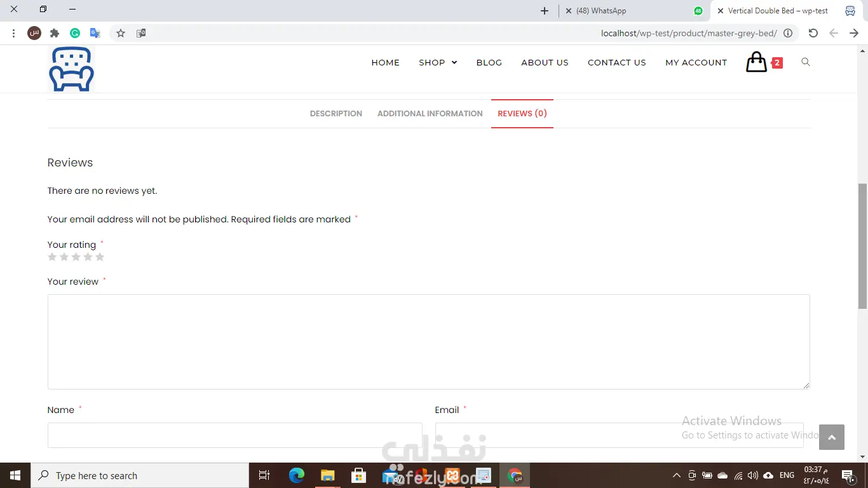
Task: Open the Chrome three-dot menu
Action: [13, 33]
